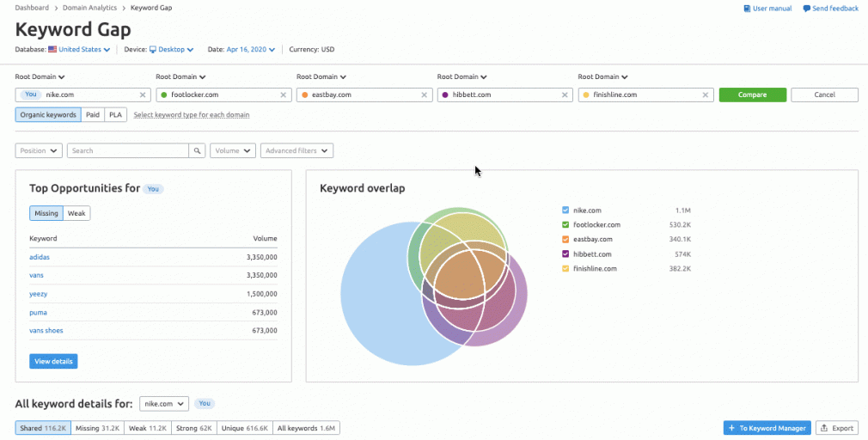The width and height of the screenshot is (868, 440).
Task: Click the plus icon in To Keyword Manager
Action: coord(731,428)
